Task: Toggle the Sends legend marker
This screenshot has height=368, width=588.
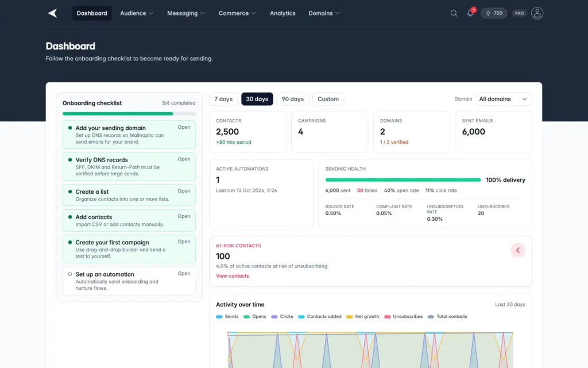Action: 219,317
